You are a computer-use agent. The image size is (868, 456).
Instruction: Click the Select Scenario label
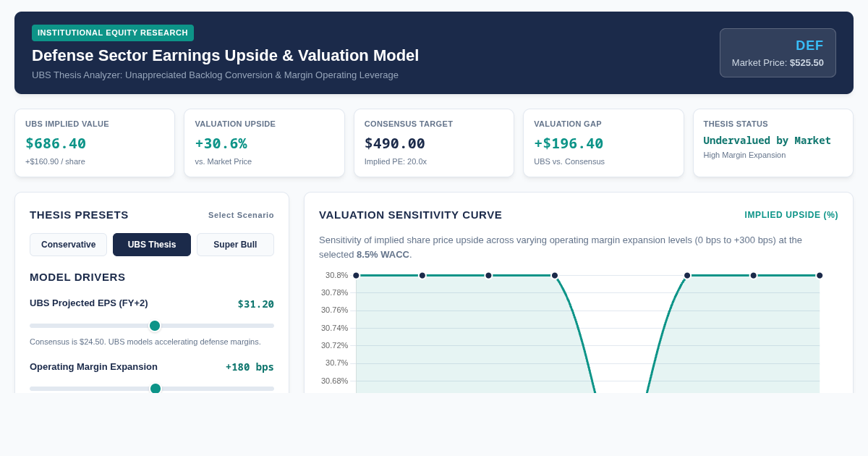[241, 215]
